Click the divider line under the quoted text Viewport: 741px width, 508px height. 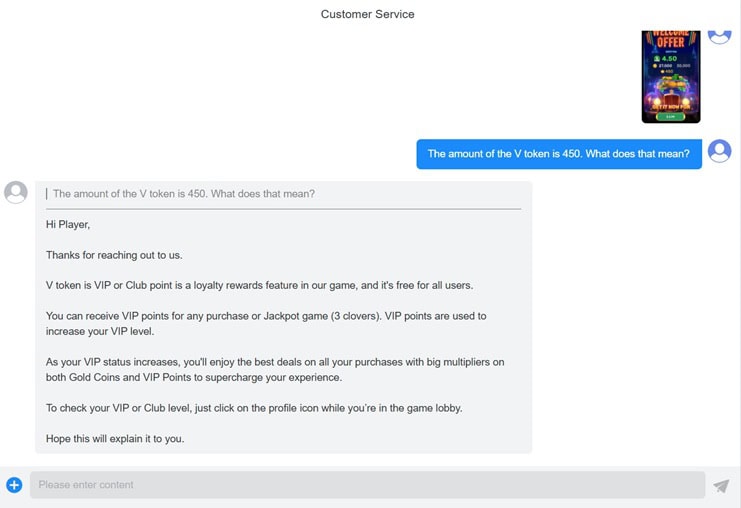(283, 209)
